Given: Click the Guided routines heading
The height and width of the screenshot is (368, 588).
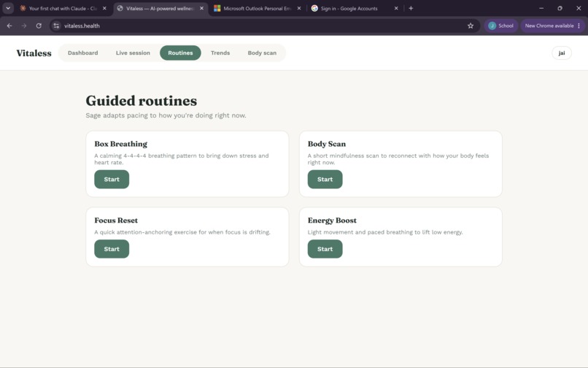Looking at the screenshot, I should coord(141,101).
